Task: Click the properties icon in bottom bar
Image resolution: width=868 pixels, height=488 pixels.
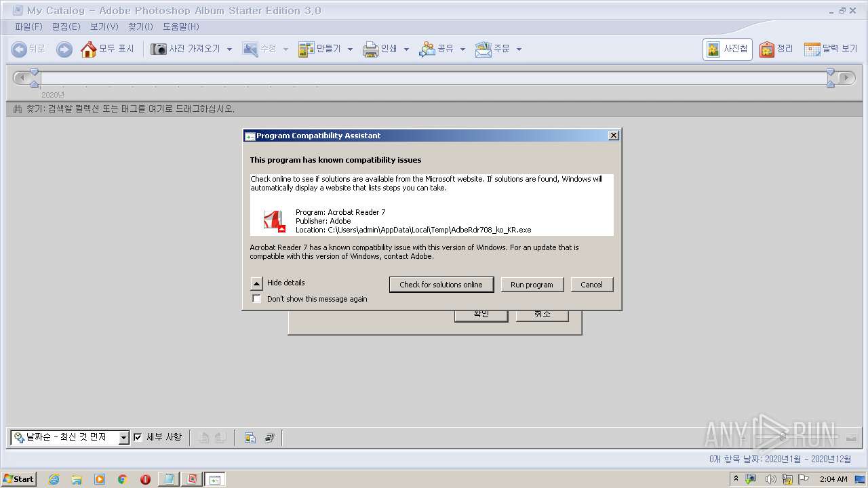Action: (250, 438)
